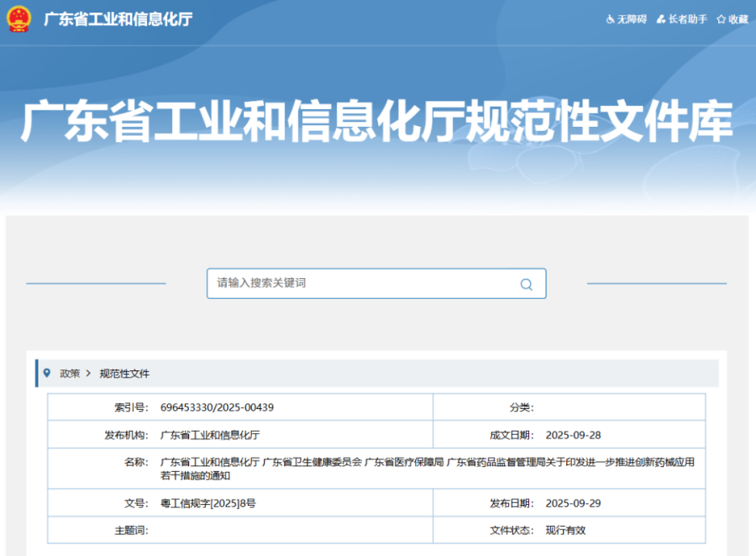Click the 收藏 star favorite icon
Screen dimensions: 756x556
click(x=721, y=19)
